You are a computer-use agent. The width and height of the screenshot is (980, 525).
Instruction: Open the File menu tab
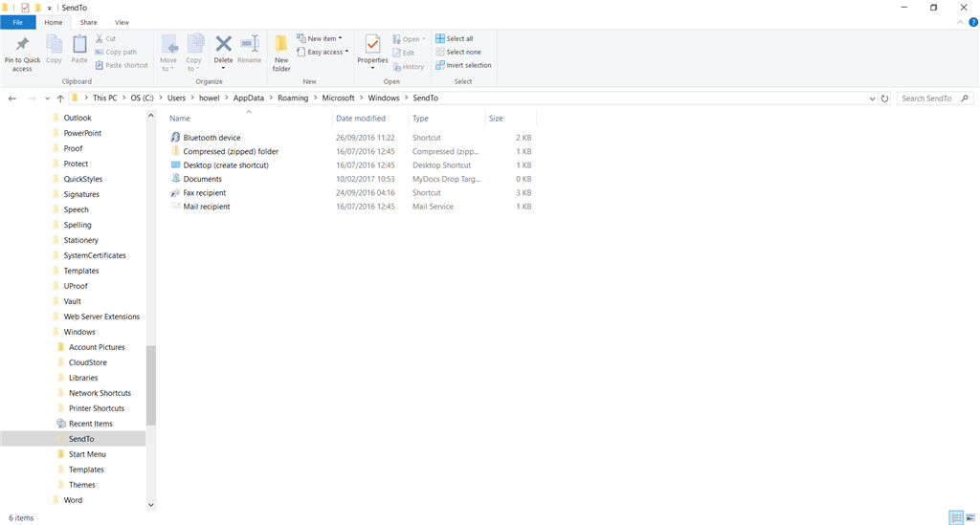17,23
